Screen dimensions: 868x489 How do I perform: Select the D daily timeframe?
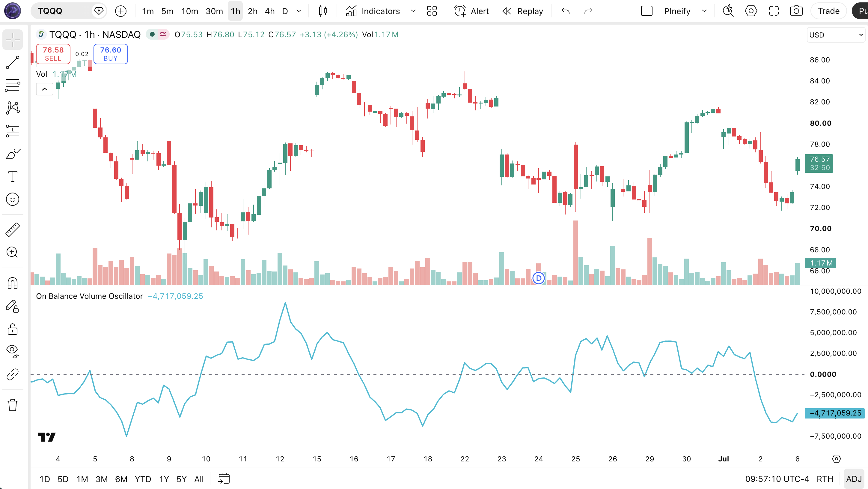(285, 11)
